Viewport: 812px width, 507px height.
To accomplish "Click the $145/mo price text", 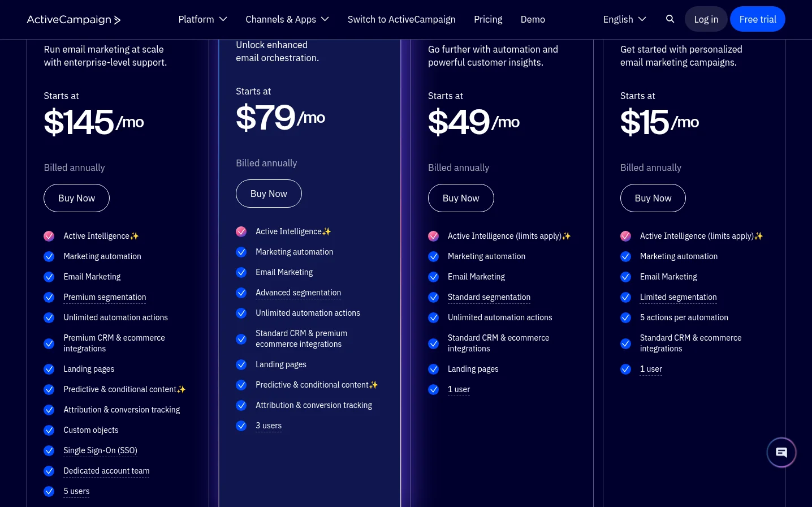I will (94, 122).
